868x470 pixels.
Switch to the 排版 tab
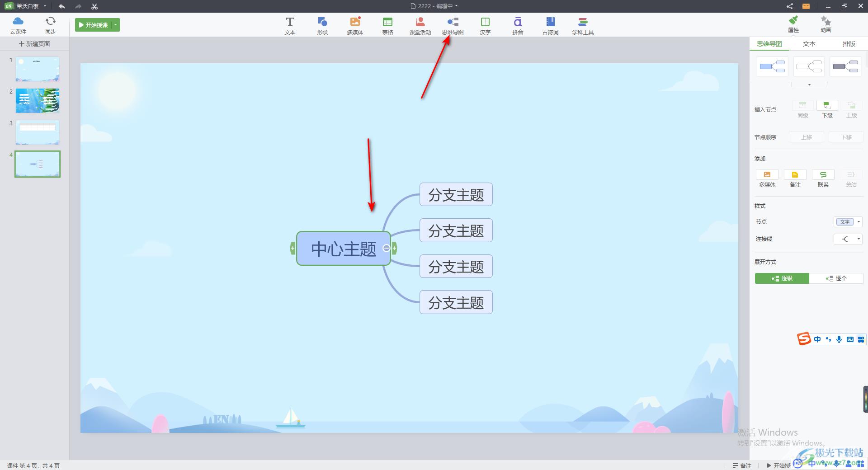pos(849,44)
